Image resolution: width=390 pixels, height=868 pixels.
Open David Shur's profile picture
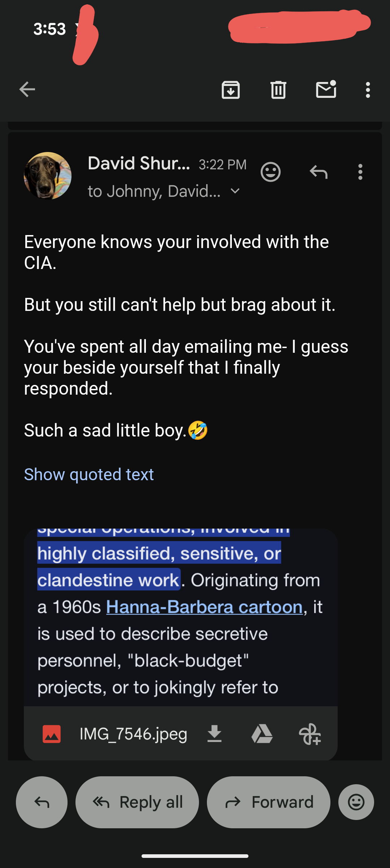(x=48, y=176)
